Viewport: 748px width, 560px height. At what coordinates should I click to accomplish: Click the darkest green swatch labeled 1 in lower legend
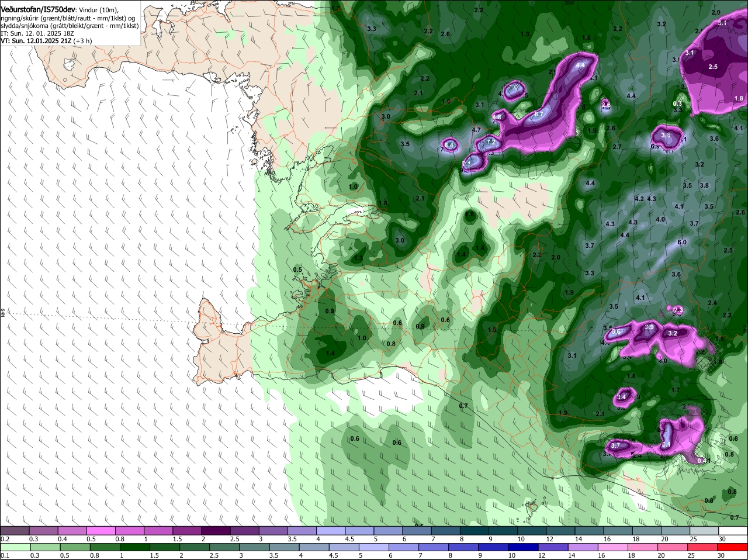[135, 547]
